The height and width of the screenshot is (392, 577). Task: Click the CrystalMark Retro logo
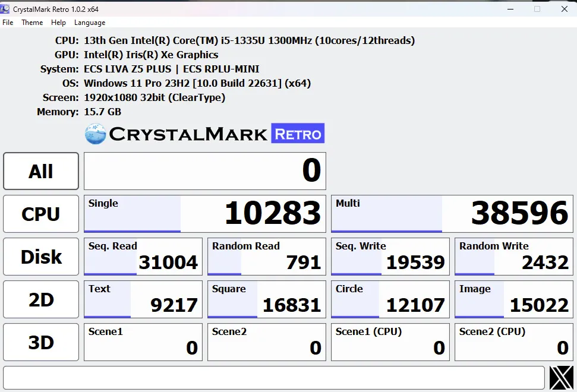(x=204, y=134)
